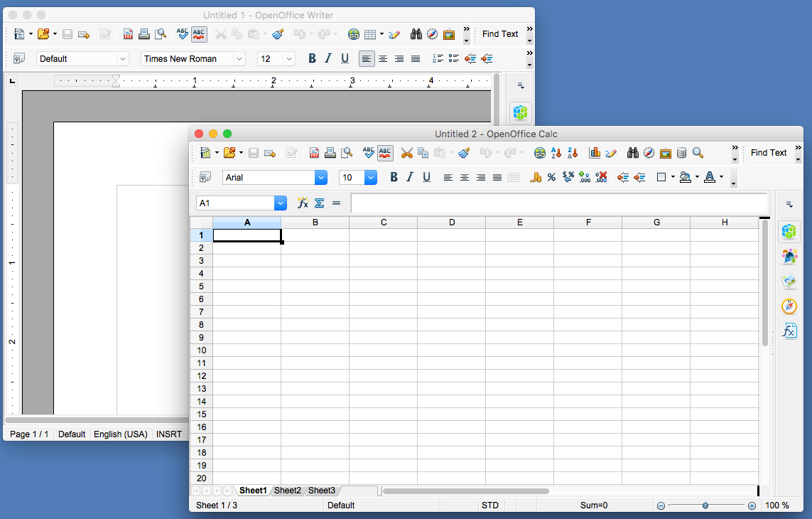Click the Sum sigma icon in formula bar
Image resolution: width=812 pixels, height=519 pixels.
tap(320, 203)
